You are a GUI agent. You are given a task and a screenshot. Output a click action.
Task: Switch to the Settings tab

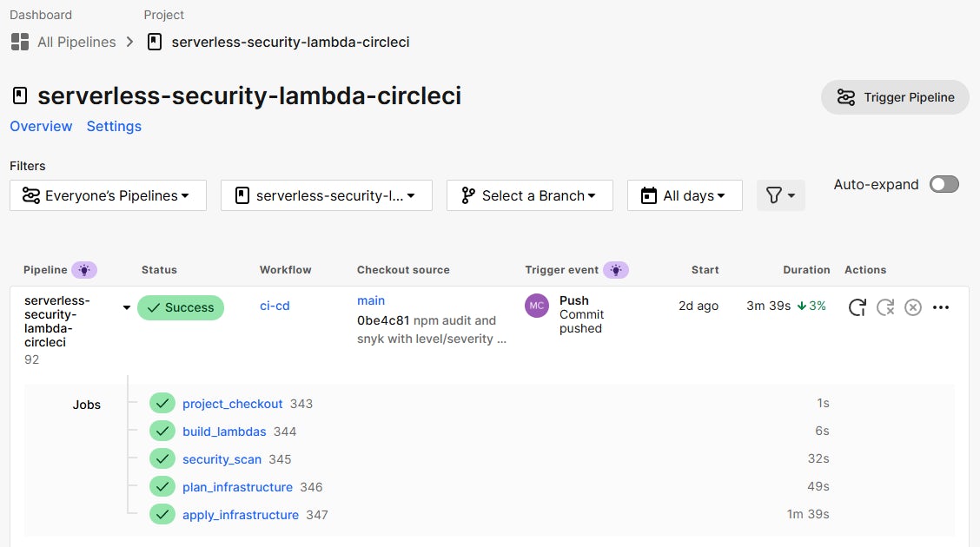[114, 126]
